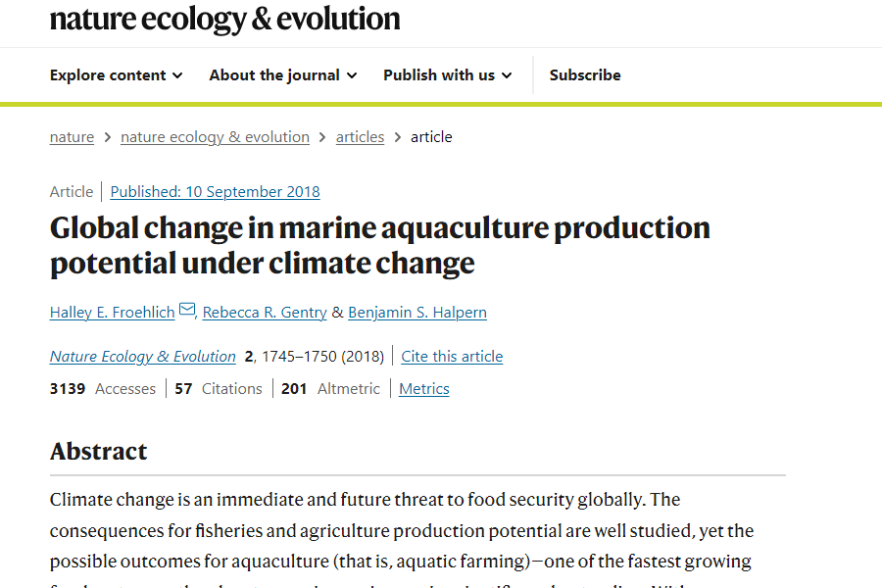The image size is (882, 588).
Task: Click the article title heading
Action: coord(379,245)
